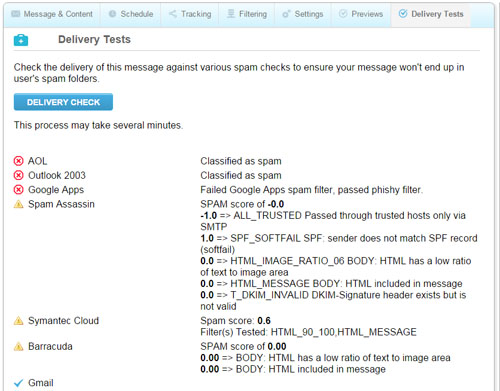Open the Message & Content tab
Image resolution: width=500 pixels, height=391 pixels.
(52, 14)
